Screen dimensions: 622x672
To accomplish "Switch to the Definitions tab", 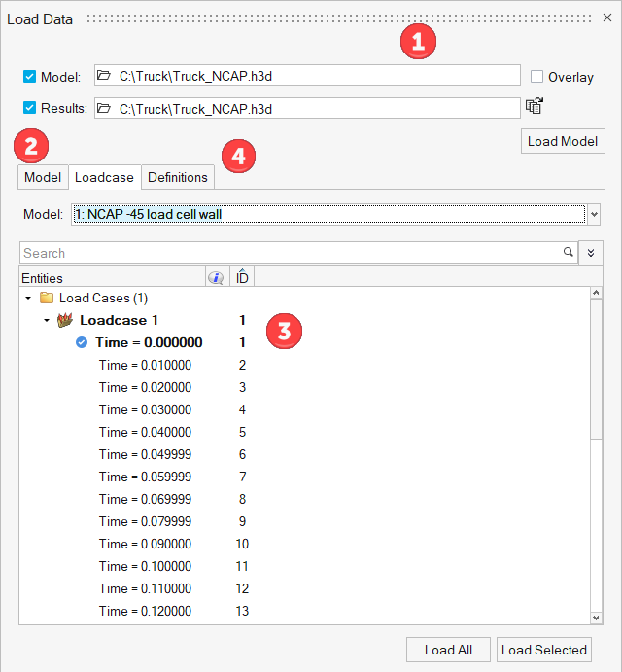I will (178, 177).
